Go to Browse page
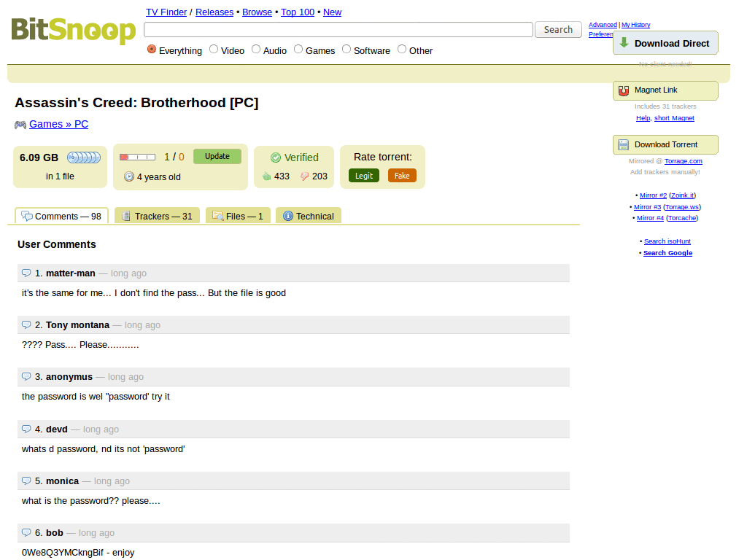This screenshot has height=560, width=747. click(x=257, y=12)
